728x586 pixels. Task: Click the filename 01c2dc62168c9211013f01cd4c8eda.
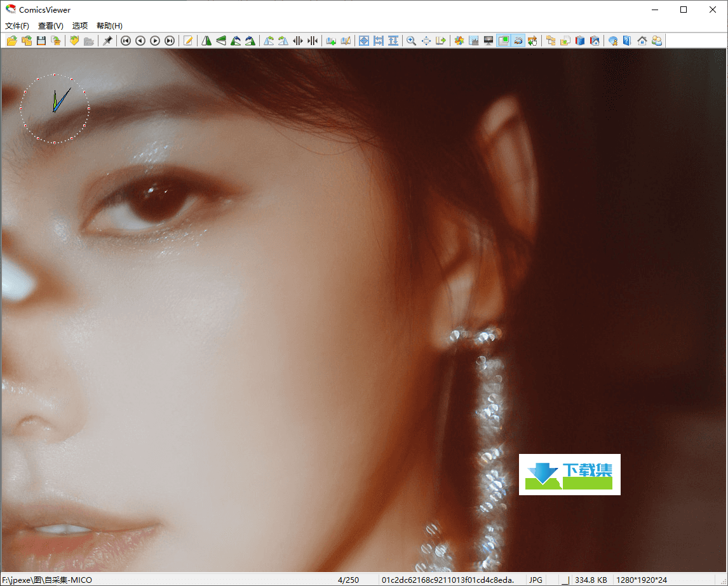point(448,580)
